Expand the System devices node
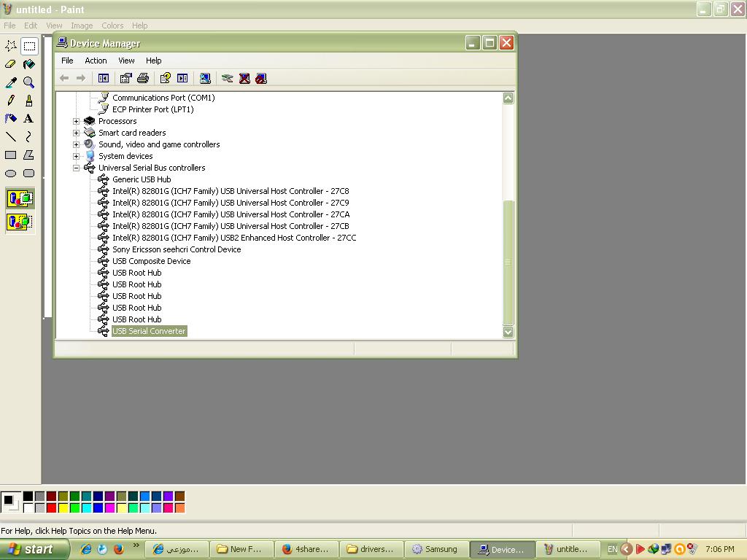The image size is (747, 560). point(76,156)
